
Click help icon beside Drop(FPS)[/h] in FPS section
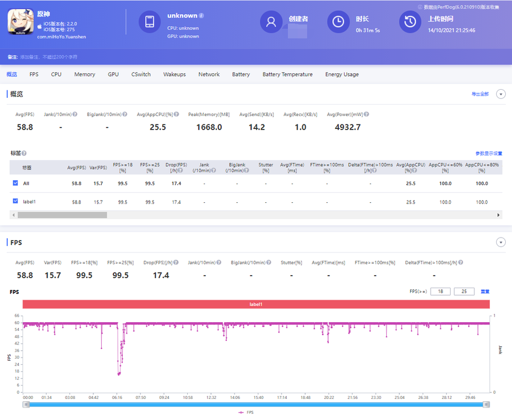(x=176, y=263)
